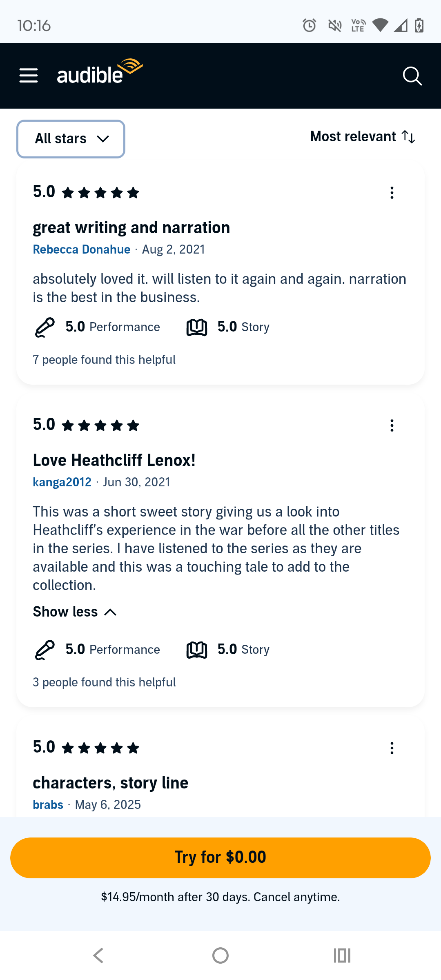
Task: Collapse review with Show less
Action: (x=75, y=612)
